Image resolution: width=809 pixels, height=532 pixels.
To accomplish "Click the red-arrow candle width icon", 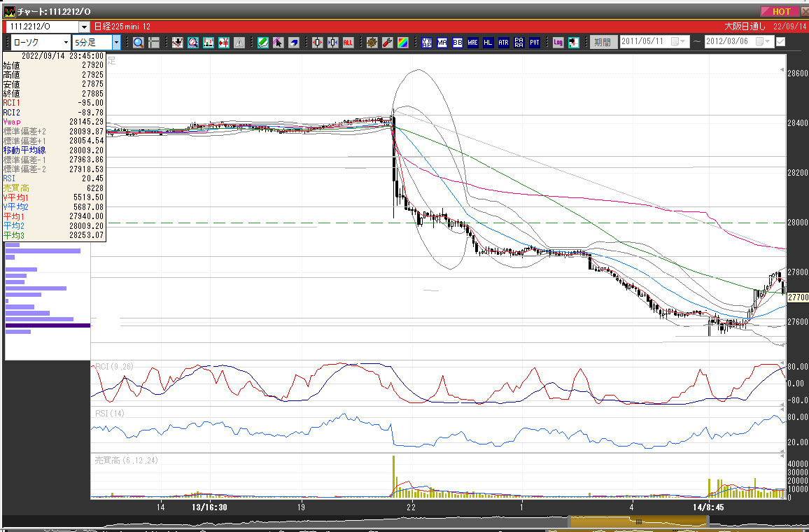I will pos(317,42).
